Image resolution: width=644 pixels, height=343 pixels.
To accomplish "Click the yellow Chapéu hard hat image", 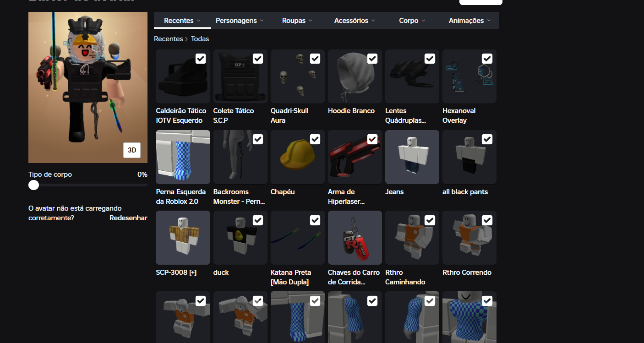I will point(298,157).
